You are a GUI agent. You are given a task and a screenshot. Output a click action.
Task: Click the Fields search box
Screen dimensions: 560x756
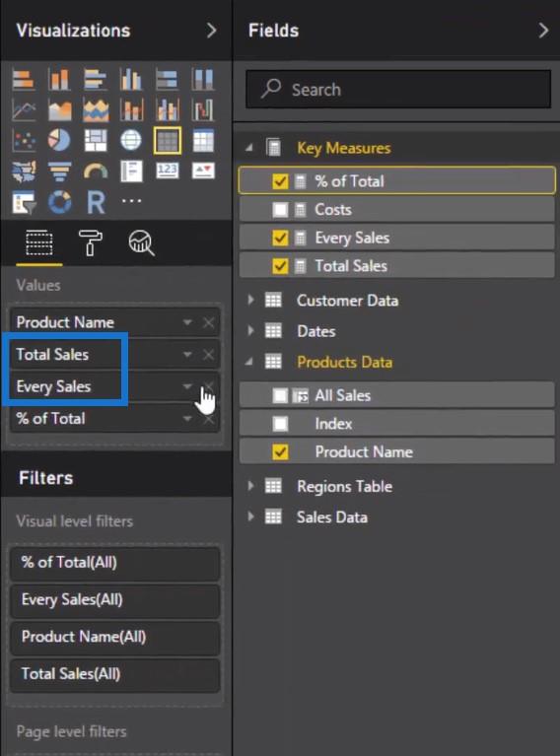click(398, 89)
